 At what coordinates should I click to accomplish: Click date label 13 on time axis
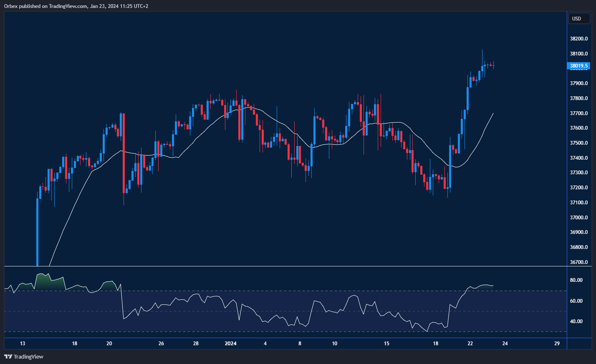point(23,344)
